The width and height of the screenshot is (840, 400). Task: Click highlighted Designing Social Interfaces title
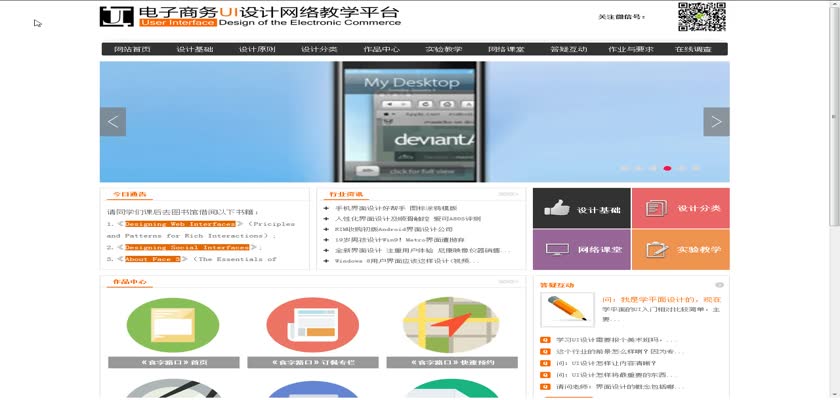187,247
